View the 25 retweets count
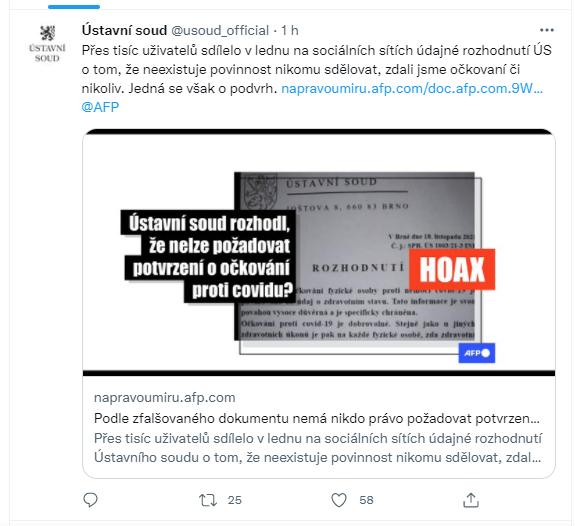 tap(235, 500)
